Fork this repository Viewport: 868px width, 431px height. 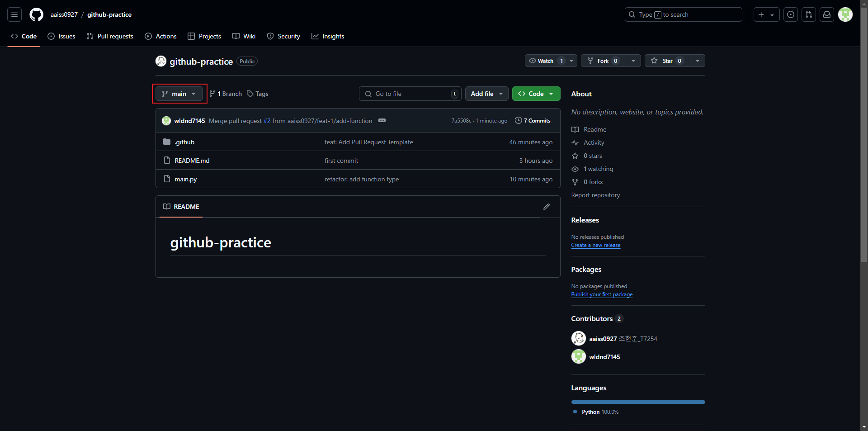coord(604,61)
